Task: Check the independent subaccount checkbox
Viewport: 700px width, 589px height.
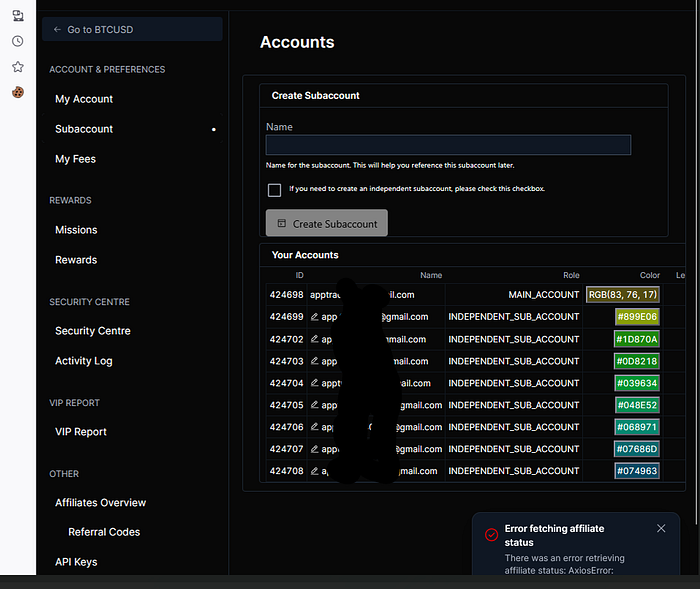Action: (275, 190)
